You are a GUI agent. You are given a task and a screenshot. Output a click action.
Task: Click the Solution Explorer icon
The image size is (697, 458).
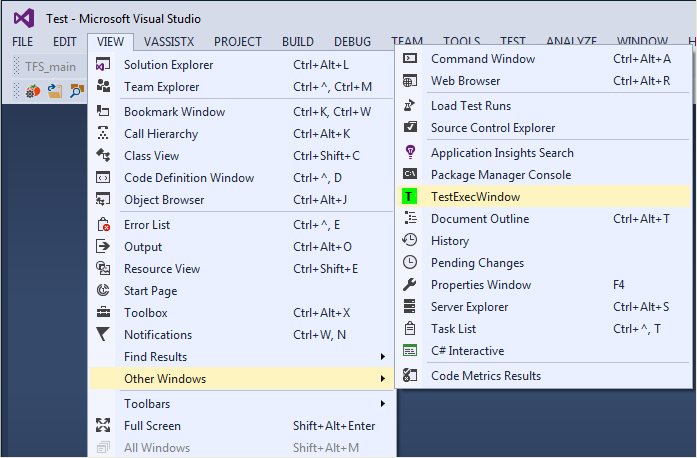[x=103, y=64]
